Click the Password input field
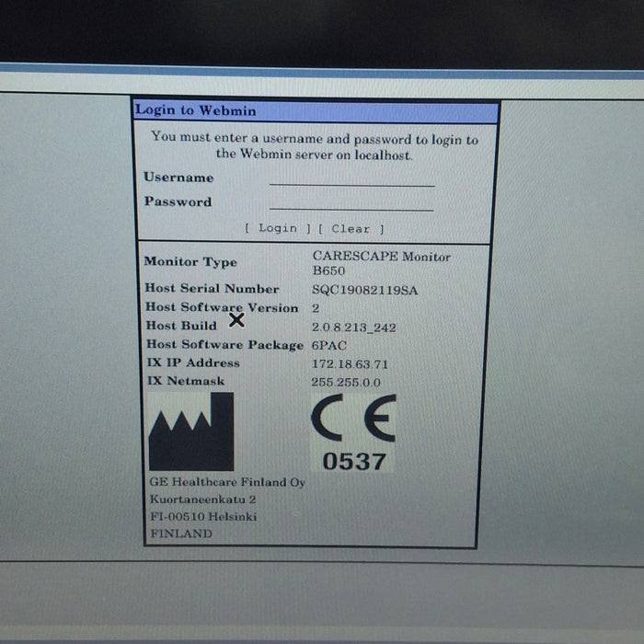Image resolution: width=644 pixels, height=644 pixels. coord(351,202)
